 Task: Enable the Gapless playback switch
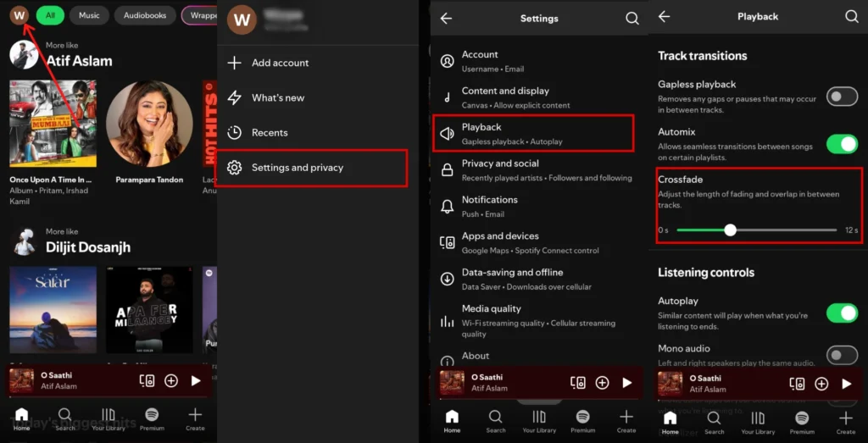842,97
